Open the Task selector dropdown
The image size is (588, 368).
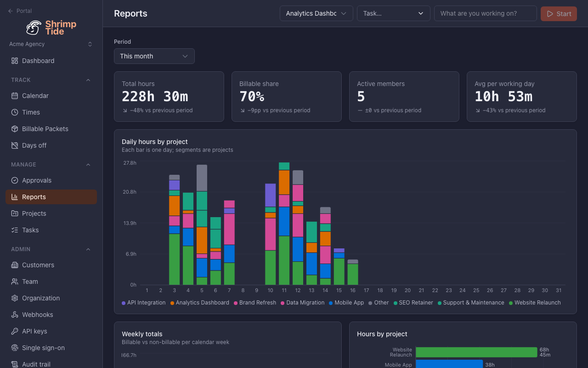coord(394,13)
